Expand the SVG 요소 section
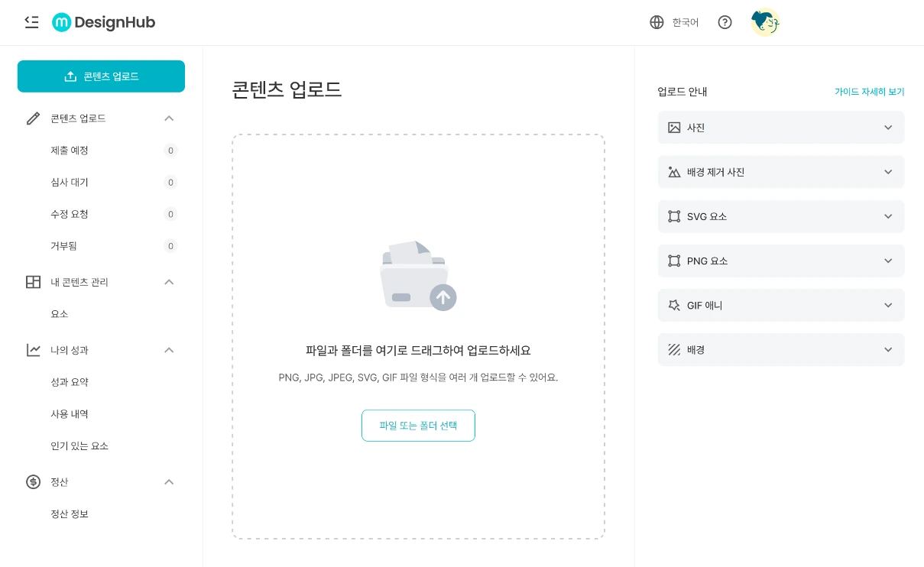Image resolution: width=924 pixels, height=567 pixels. 781,216
